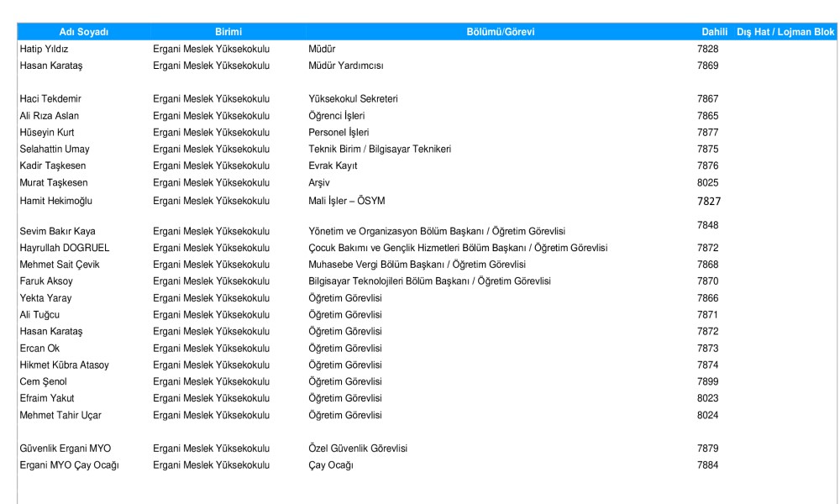Select the name 'Efraim Yakut'
This screenshot has width=840, height=504.
tap(47, 398)
